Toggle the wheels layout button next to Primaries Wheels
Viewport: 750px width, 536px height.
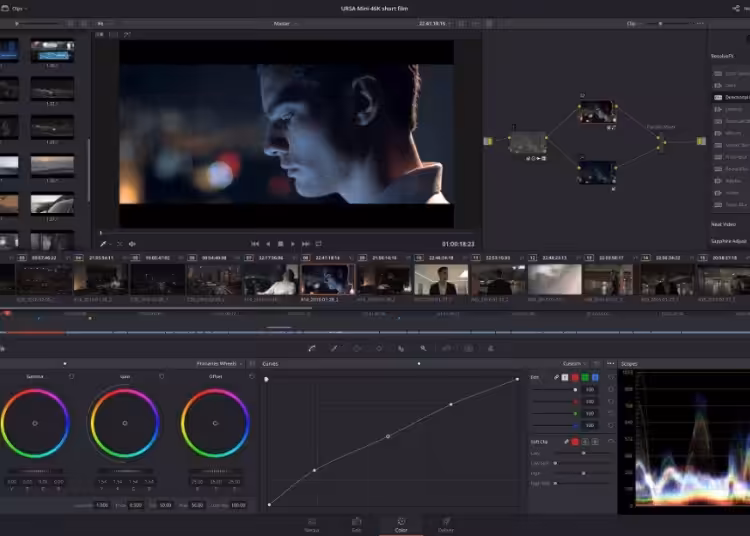[252, 364]
